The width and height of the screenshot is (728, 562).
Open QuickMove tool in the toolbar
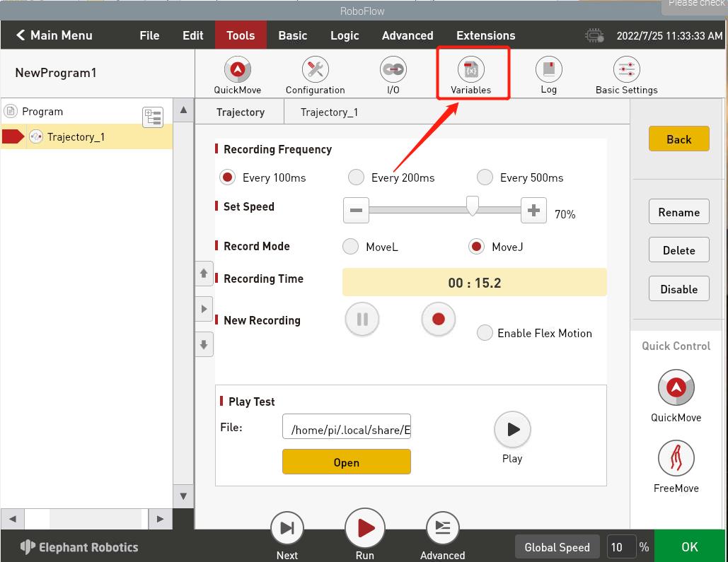238,71
